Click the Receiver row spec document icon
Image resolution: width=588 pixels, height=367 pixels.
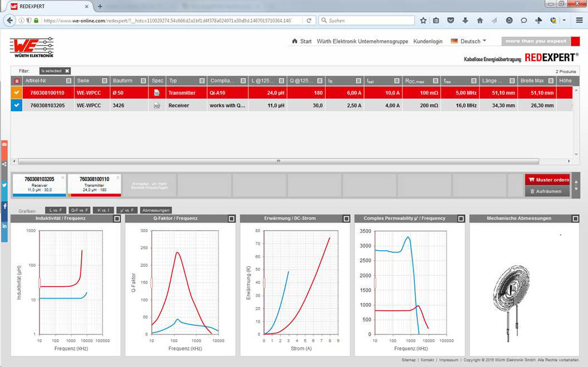[157, 105]
